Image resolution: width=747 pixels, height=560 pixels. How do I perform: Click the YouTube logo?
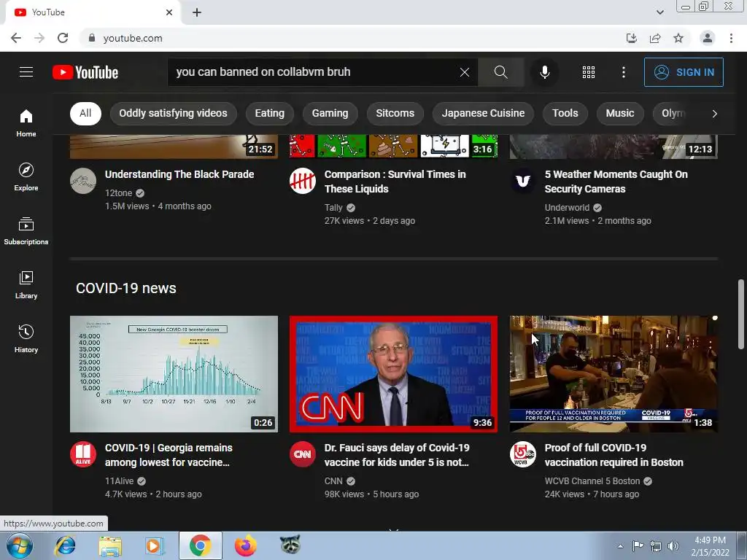coord(85,72)
